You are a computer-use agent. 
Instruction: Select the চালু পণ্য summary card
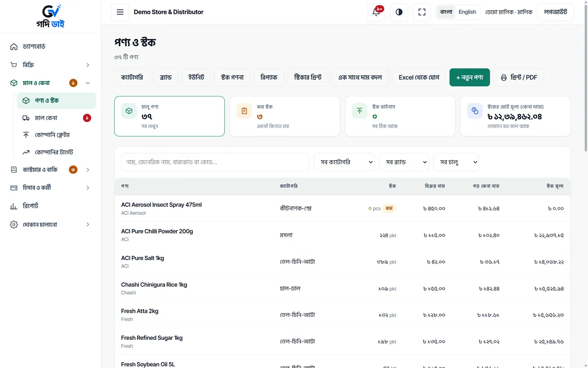tap(169, 116)
